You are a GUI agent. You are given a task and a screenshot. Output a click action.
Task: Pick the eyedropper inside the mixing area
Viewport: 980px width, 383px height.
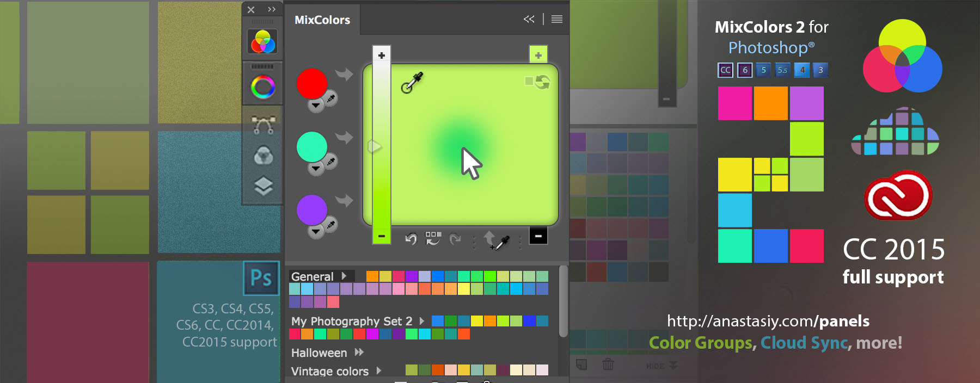pyautogui.click(x=412, y=83)
